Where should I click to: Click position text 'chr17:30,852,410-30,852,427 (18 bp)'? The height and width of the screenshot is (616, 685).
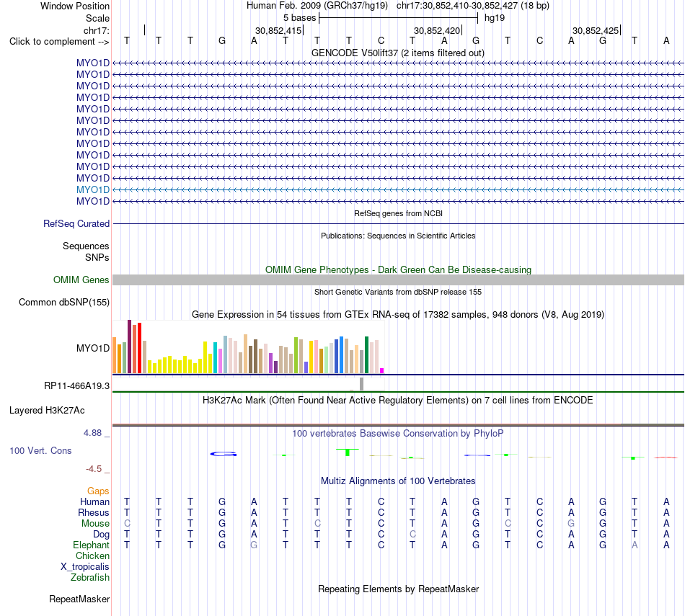pos(473,6)
